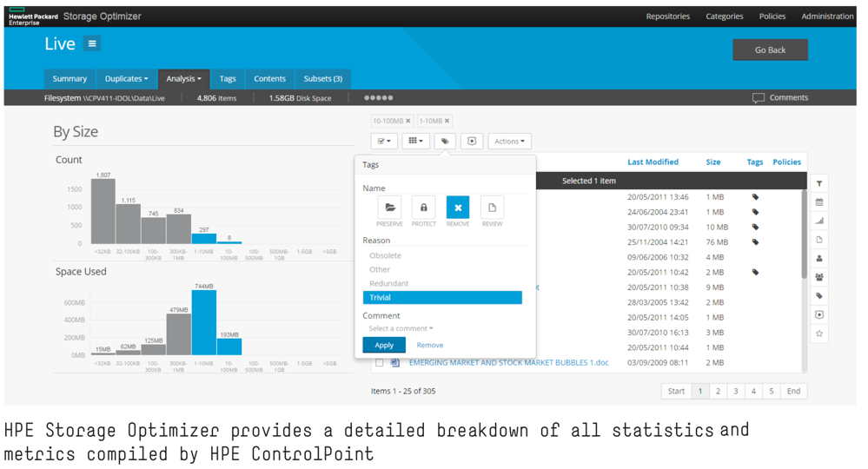The image size is (868, 469).
Task: Open the user group icon in right sidebar
Action: pos(819,277)
